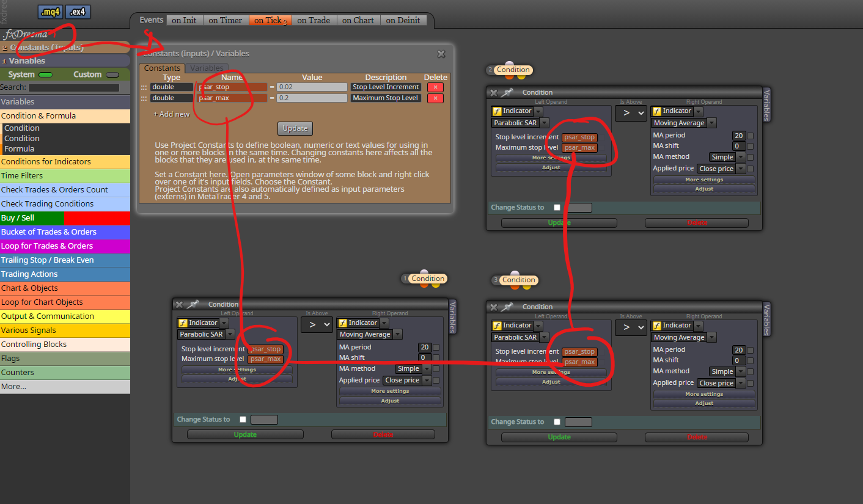Add a new constant with + Add new
This screenshot has width=863, height=504.
(x=171, y=114)
